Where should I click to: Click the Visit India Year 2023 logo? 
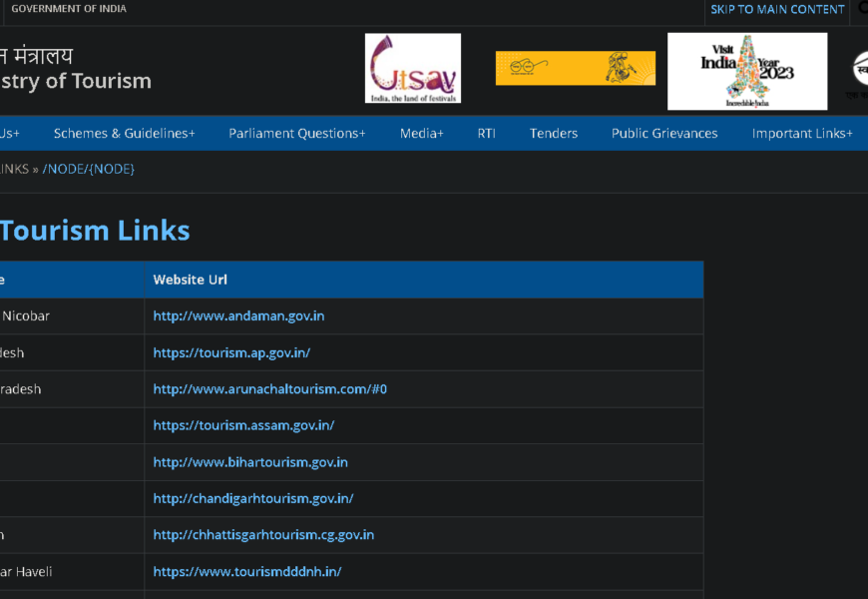746,71
